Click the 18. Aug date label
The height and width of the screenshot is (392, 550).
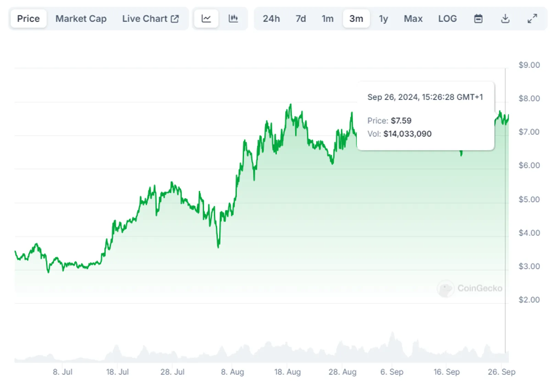point(287,372)
